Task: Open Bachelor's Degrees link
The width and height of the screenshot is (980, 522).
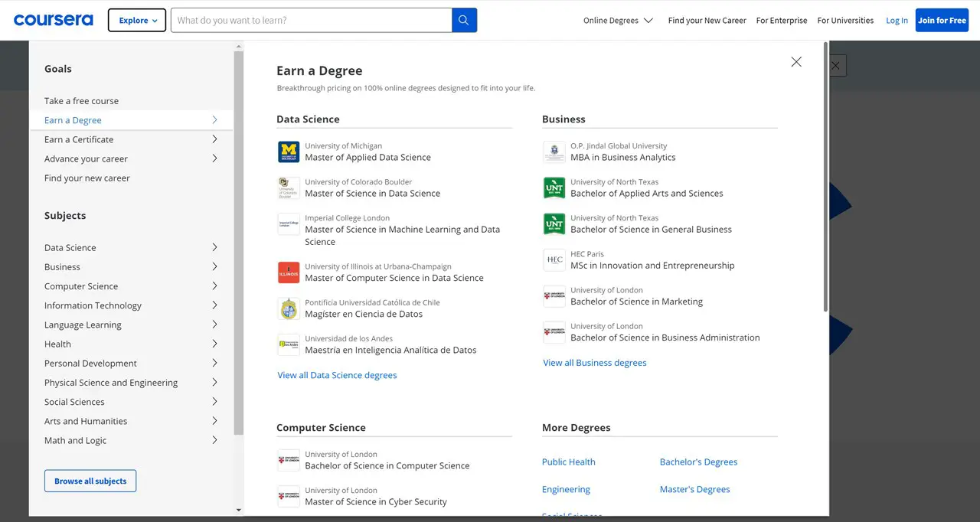Action: pyautogui.click(x=699, y=462)
